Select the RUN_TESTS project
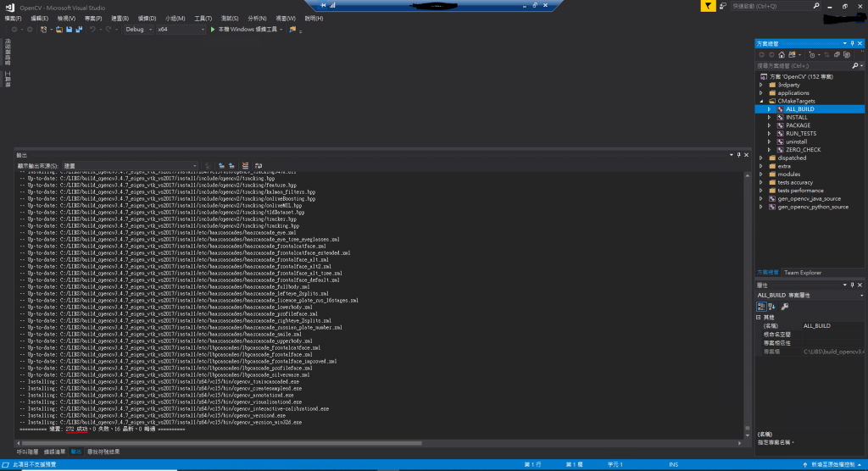 (x=801, y=133)
